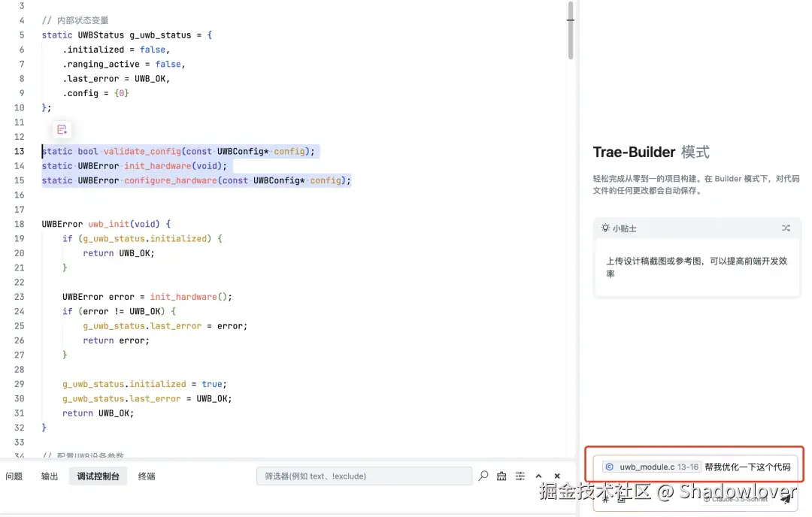Click the tip text about 上传设计稿截图
Image resolution: width=812 pixels, height=517 pixels.
pyautogui.click(x=696, y=267)
